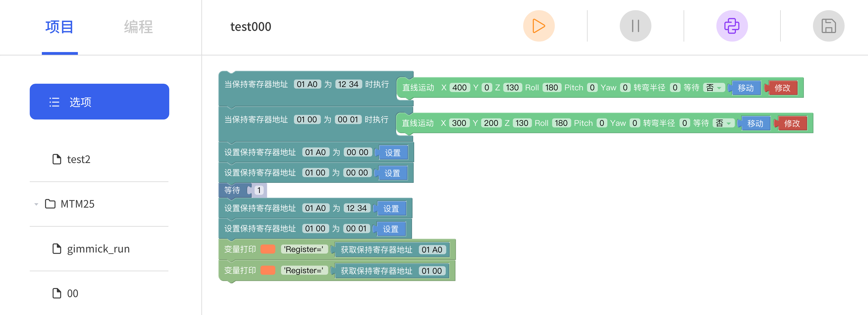The width and height of the screenshot is (868, 315).
Task: Switch to the 编程 tab
Action: [x=138, y=27]
